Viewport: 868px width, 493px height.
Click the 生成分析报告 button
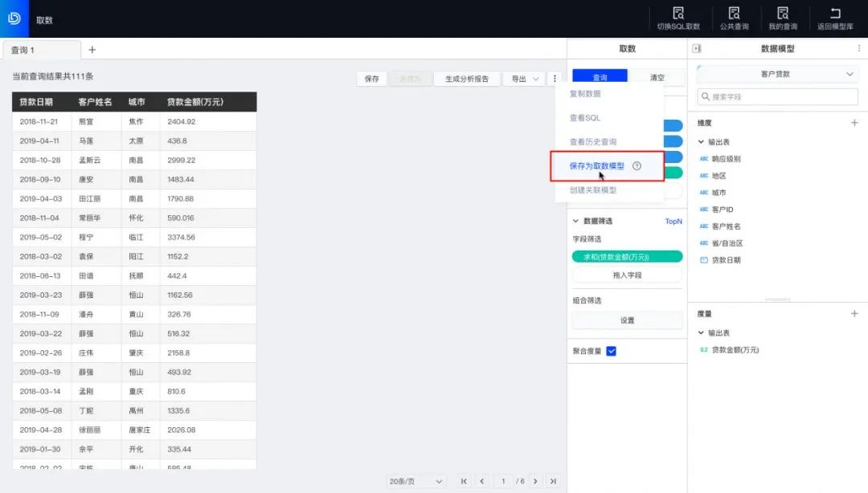pos(467,79)
